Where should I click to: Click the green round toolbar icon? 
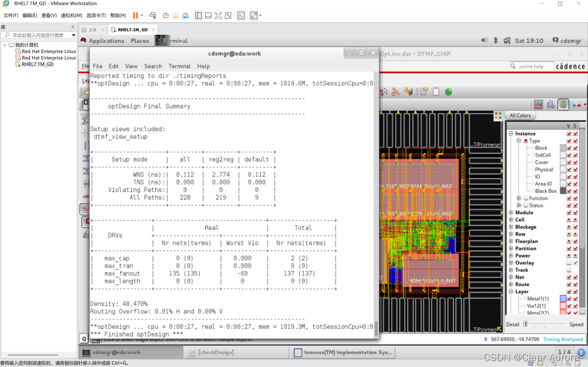click(448, 92)
